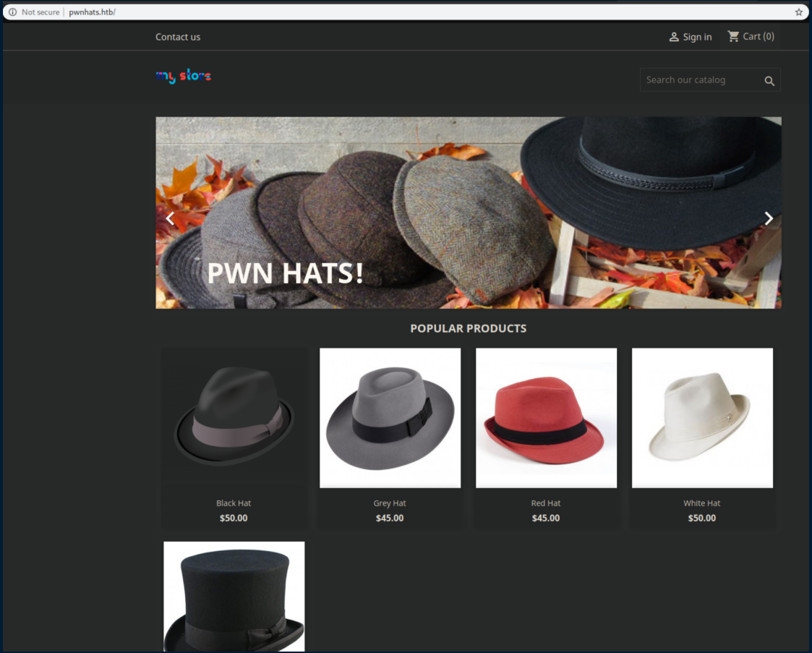The width and height of the screenshot is (812, 653).
Task: Go to previous banner slide arrow
Action: (170, 218)
